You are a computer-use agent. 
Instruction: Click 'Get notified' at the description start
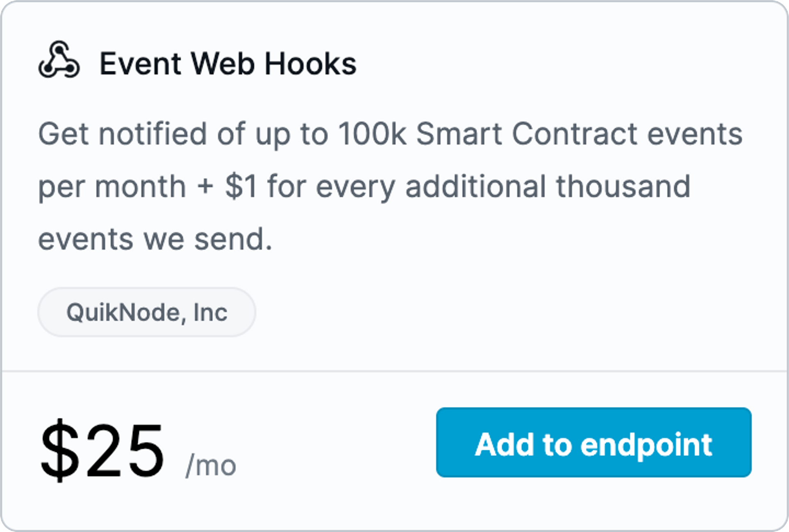pyautogui.click(x=123, y=134)
